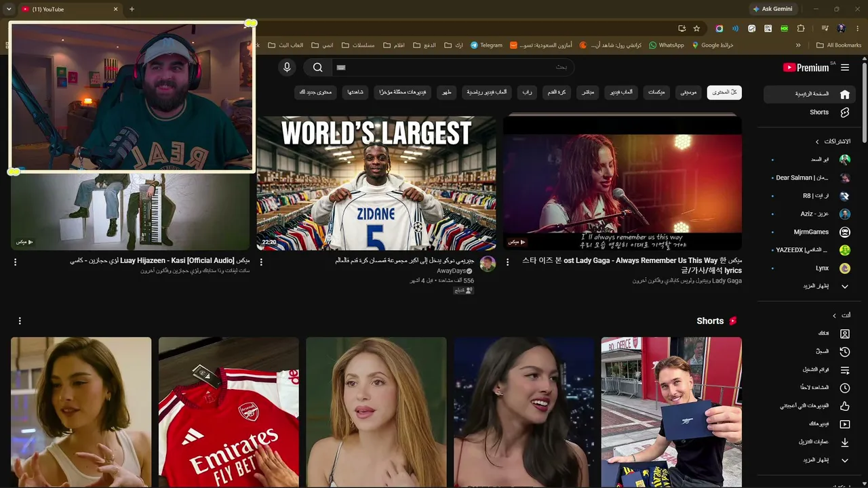Open the YAZEEDX subscription channel

(810, 250)
